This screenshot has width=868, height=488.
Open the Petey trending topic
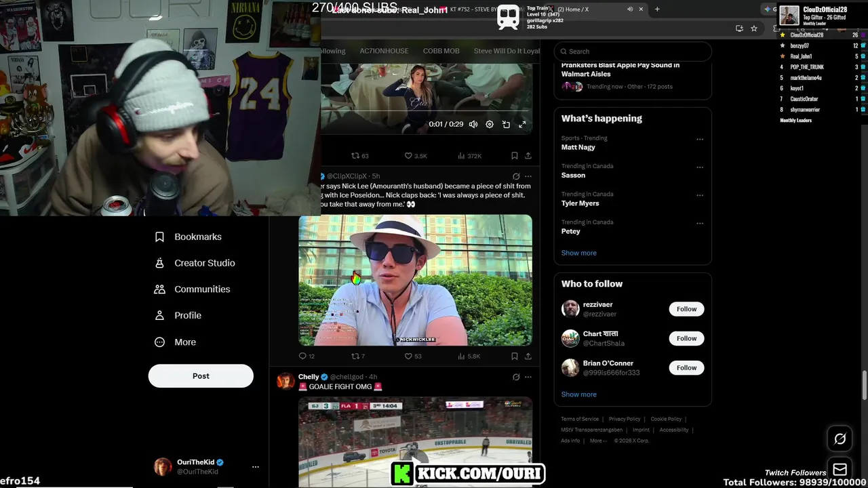[x=570, y=231]
